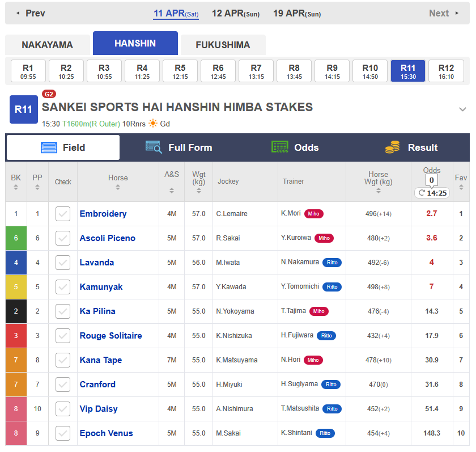476x452 pixels.
Task: Open horse Epoch Venus's profile
Action: (x=107, y=433)
